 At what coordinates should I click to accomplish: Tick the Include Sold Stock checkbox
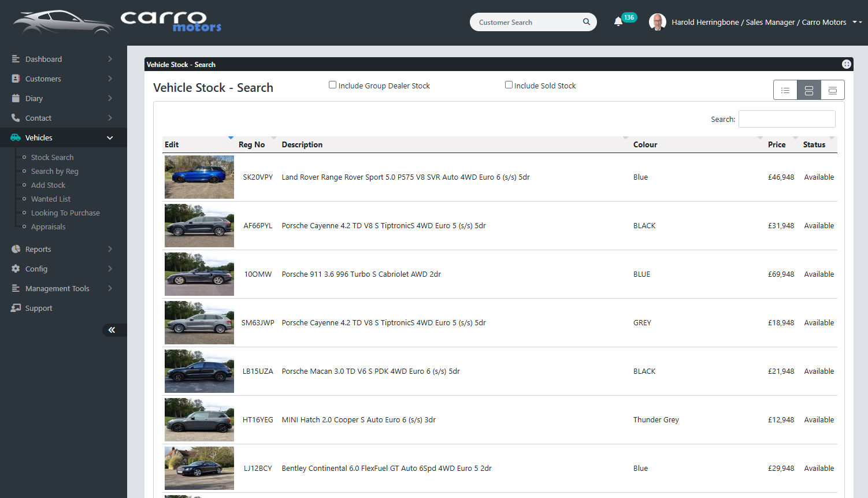coord(509,85)
